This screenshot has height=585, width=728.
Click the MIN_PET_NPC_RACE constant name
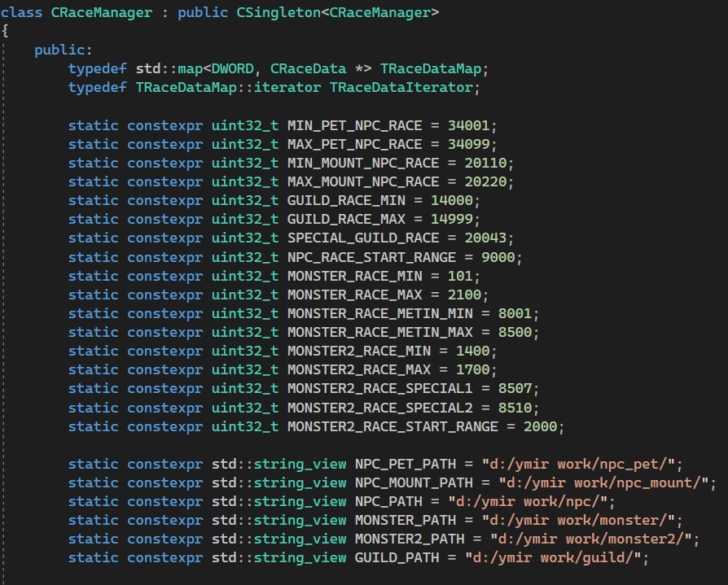pyautogui.click(x=354, y=125)
